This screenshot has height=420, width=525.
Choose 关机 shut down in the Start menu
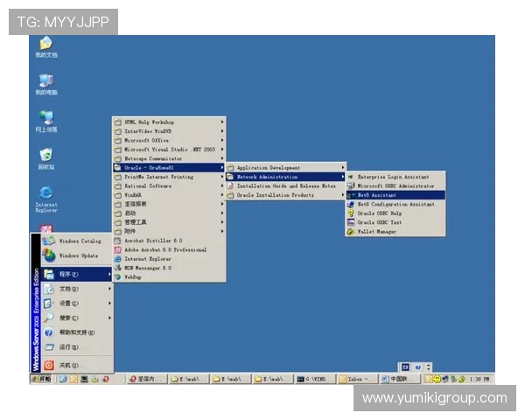point(76,365)
